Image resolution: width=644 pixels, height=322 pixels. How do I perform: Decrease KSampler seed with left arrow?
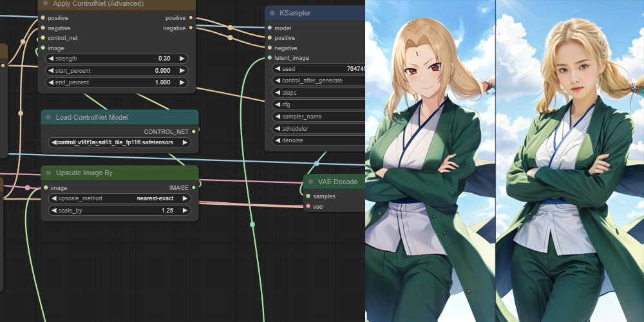coord(278,69)
